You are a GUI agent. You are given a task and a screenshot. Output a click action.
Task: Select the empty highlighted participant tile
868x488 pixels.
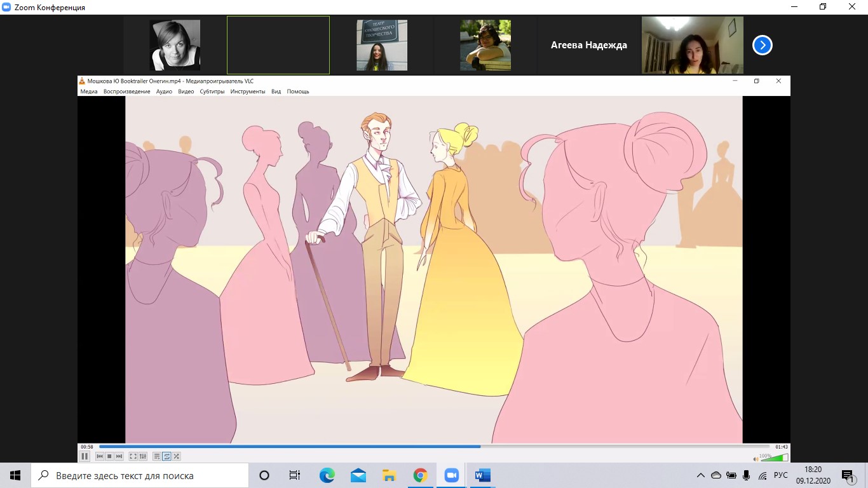coord(278,45)
